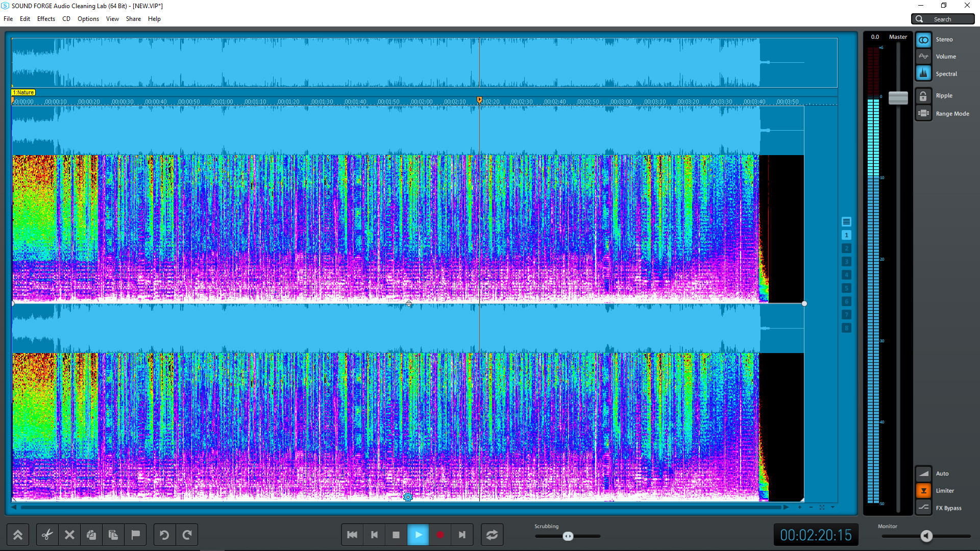Select the Cut tool in the bottom toolbar
Screen dimensions: 980x551
46,535
